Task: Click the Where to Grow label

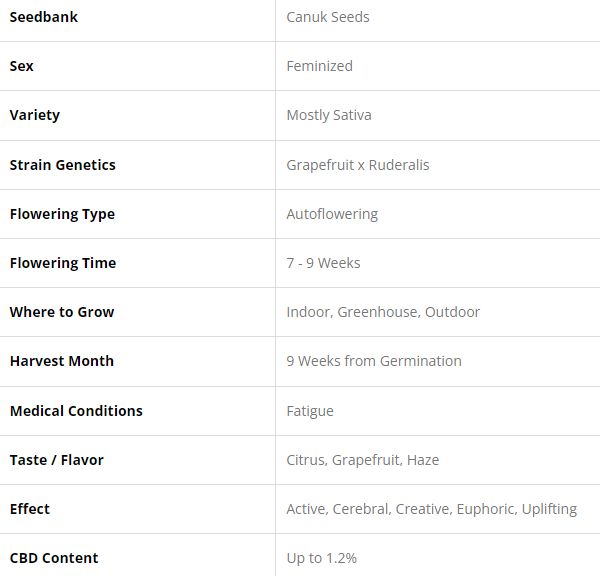Action: [x=61, y=312]
